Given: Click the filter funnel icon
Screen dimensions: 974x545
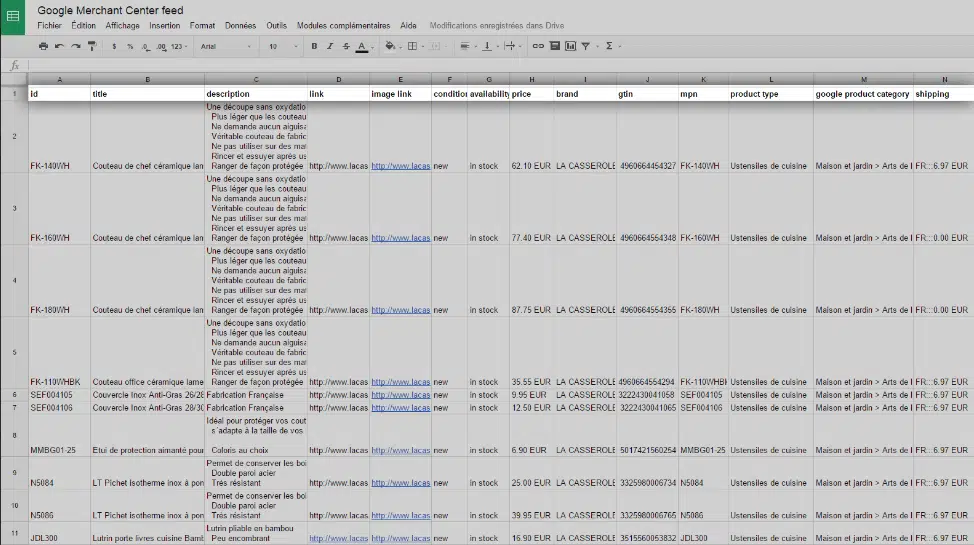Looking at the screenshot, I should click(586, 46).
